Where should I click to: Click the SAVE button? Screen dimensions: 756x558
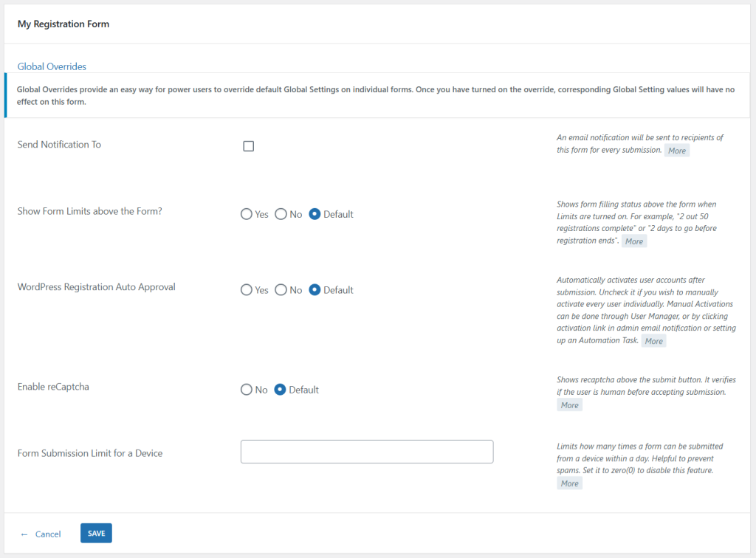96,533
